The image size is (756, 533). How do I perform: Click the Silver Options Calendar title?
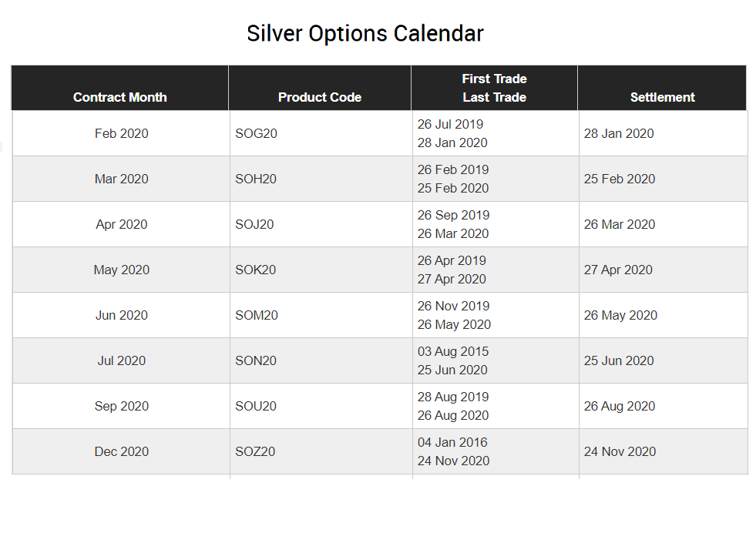tap(365, 34)
